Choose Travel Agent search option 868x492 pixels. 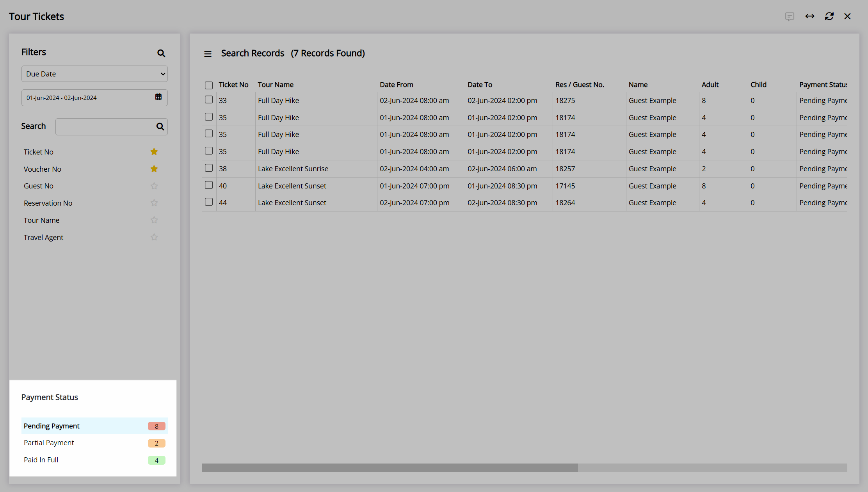(43, 237)
